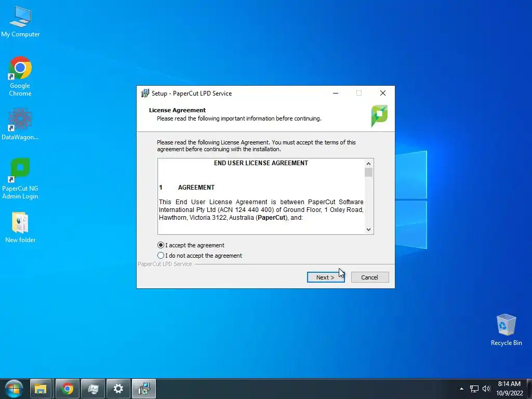532x399 pixels.
Task: Click the 'License Agreement' header title
Action: [177, 110]
